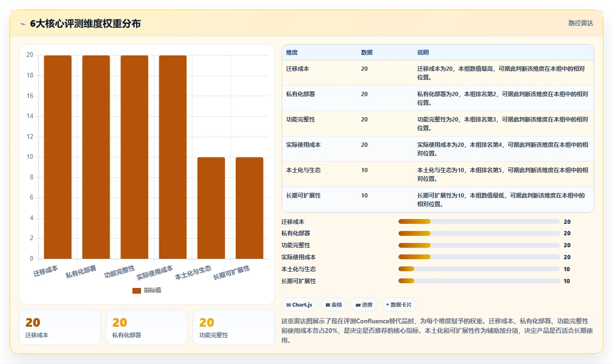Select the 迁移成本 bar in chart
Viewport: 613px width, 364px height.
pyautogui.click(x=58, y=157)
